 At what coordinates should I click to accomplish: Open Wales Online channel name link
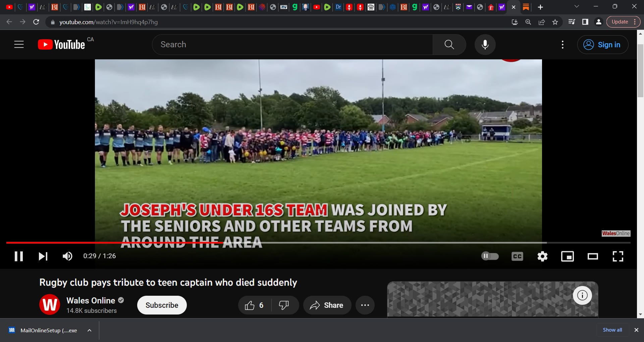click(91, 300)
